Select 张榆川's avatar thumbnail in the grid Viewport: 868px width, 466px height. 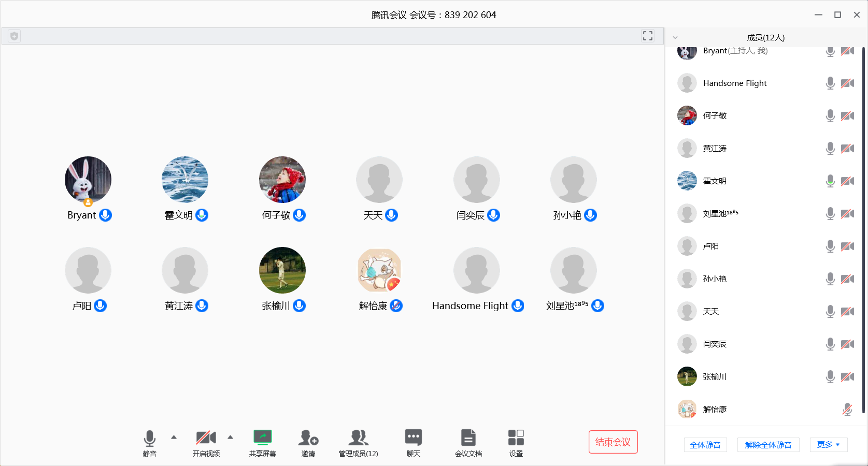(282, 270)
